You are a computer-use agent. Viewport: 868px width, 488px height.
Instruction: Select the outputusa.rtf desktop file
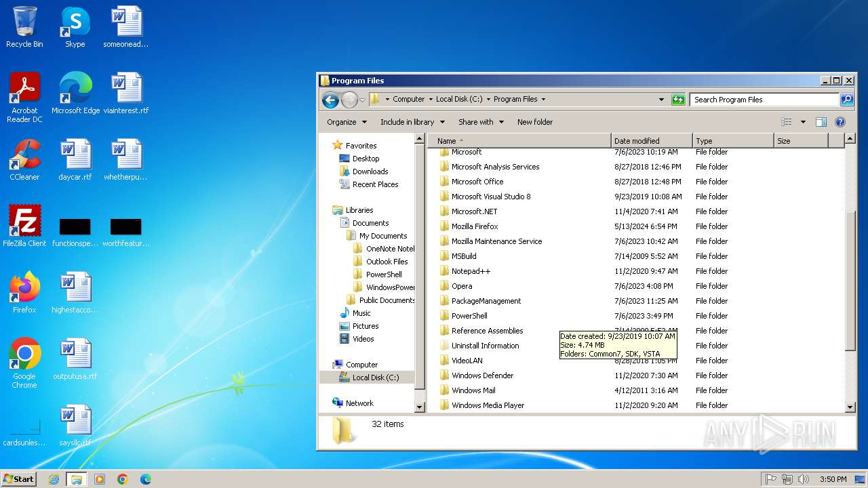(75, 359)
